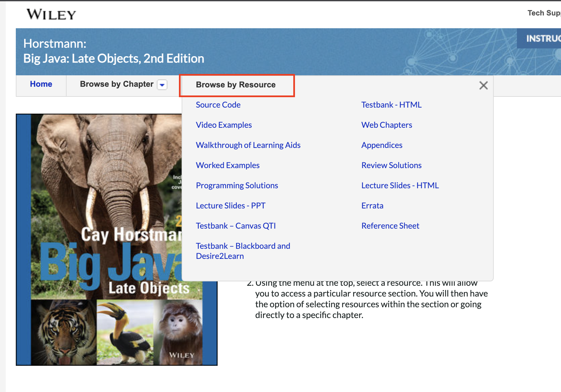Open the Reference Sheet link
Image resolution: width=561 pixels, height=392 pixels.
pos(390,226)
